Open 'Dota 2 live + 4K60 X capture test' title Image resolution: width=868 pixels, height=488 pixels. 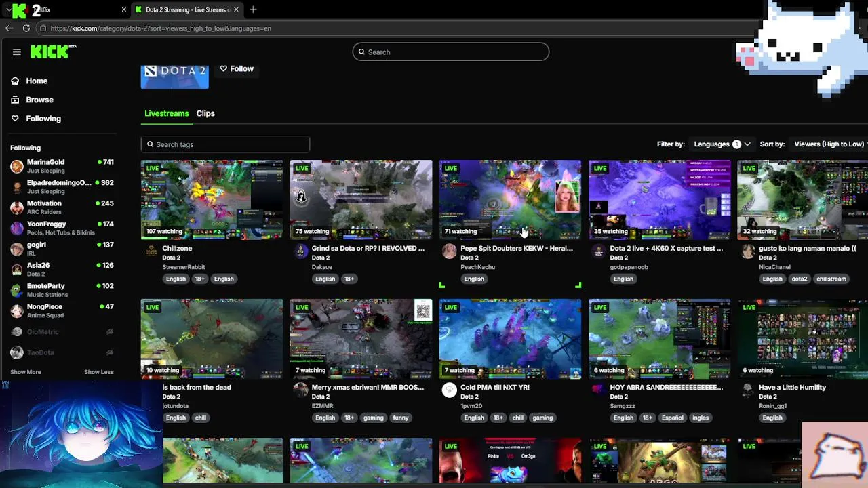tap(667, 248)
